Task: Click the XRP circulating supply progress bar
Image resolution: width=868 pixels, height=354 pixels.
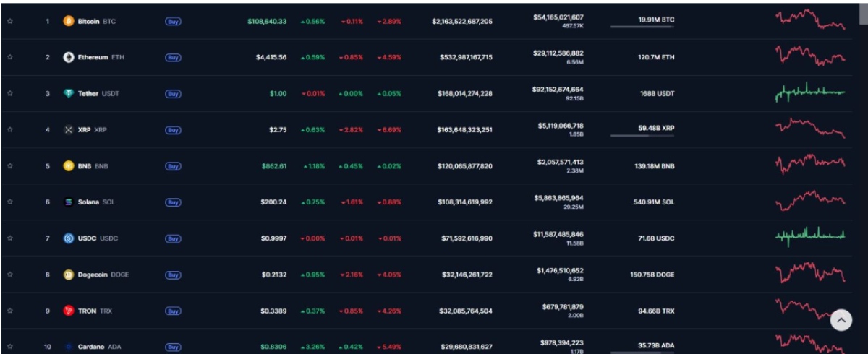Action: click(642, 135)
